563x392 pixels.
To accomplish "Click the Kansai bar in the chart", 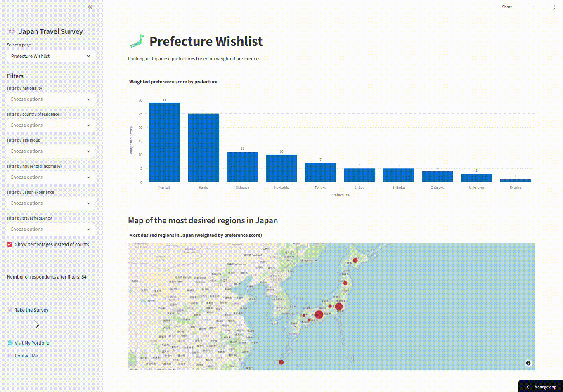I will pyautogui.click(x=164, y=142).
